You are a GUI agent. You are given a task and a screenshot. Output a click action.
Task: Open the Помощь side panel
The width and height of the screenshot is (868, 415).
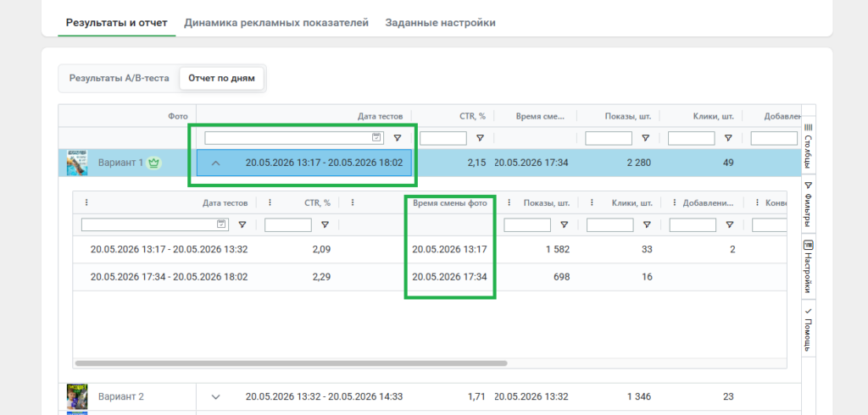pos(808,329)
